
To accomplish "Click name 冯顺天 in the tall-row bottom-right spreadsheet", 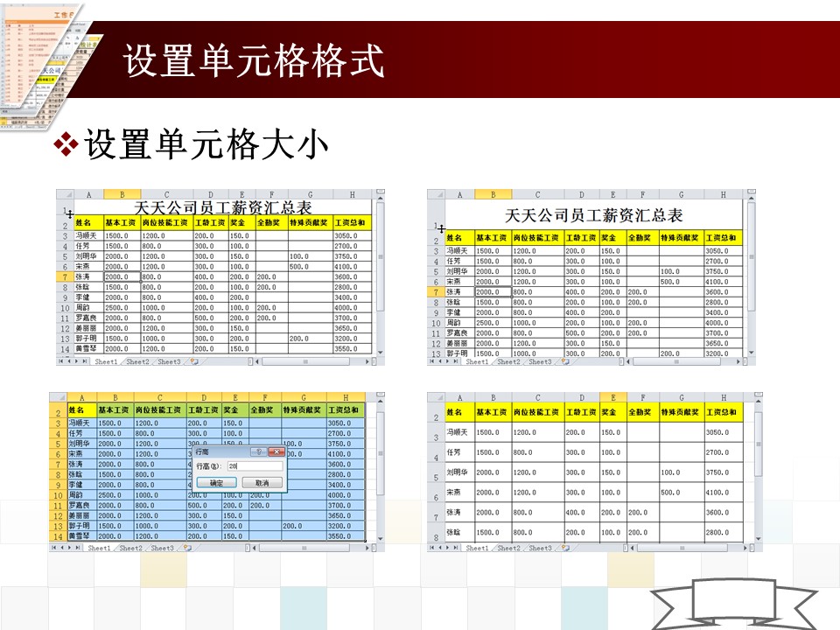I will click(x=457, y=431).
